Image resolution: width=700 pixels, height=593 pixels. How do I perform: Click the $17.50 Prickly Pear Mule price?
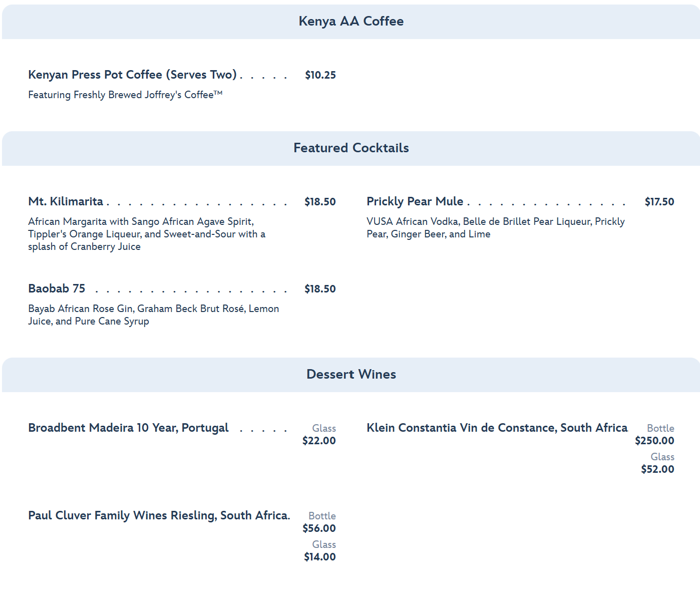click(x=659, y=202)
